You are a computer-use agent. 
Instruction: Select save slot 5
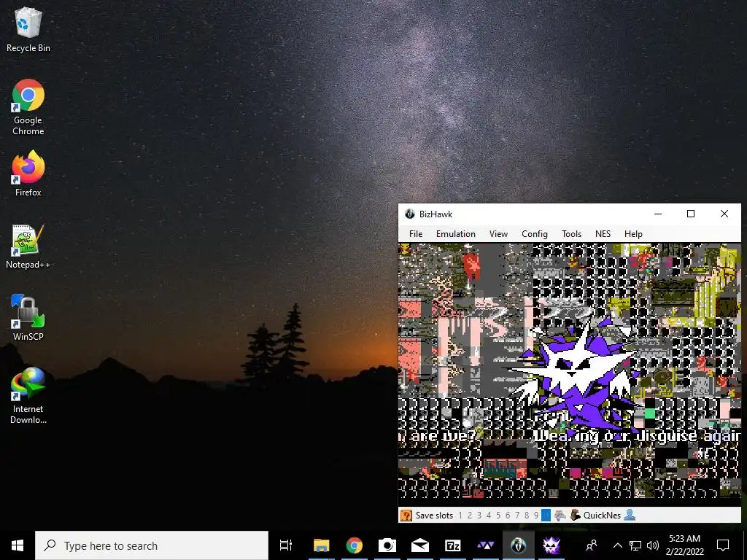tap(498, 516)
